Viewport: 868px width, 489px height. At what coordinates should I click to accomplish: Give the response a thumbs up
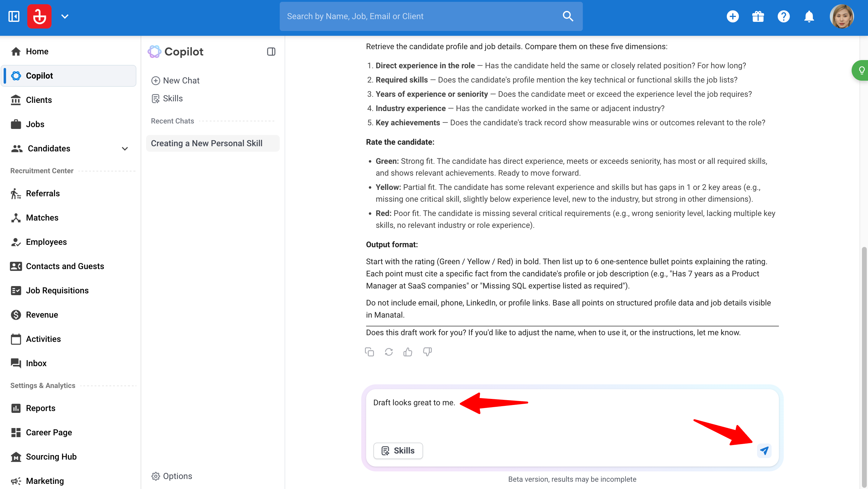[x=408, y=352]
